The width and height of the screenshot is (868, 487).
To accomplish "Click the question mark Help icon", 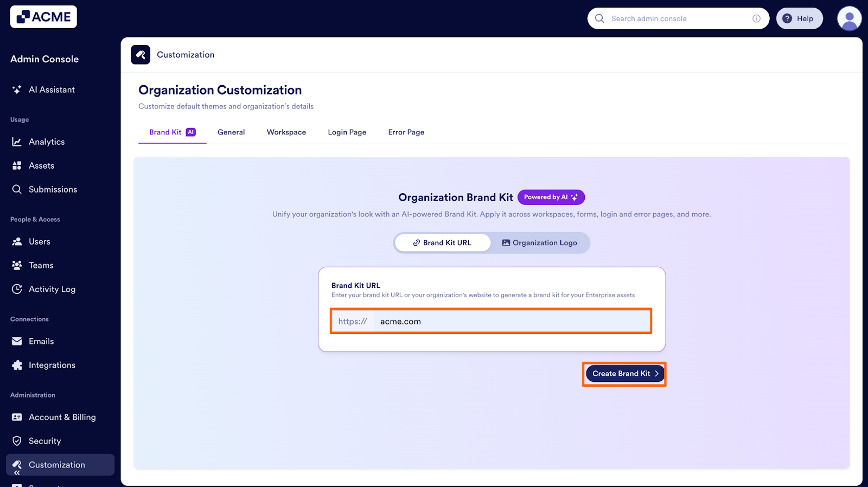I will tap(787, 18).
